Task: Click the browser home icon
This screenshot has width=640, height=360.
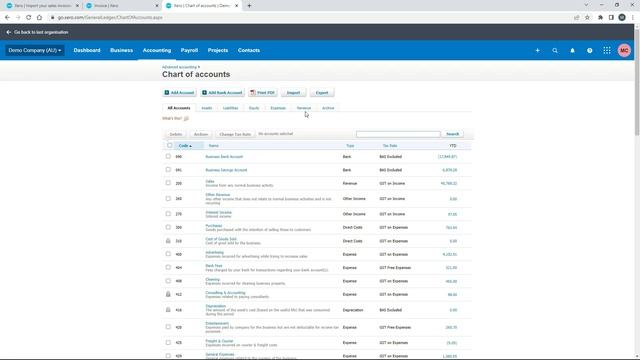Action: pos(39,18)
